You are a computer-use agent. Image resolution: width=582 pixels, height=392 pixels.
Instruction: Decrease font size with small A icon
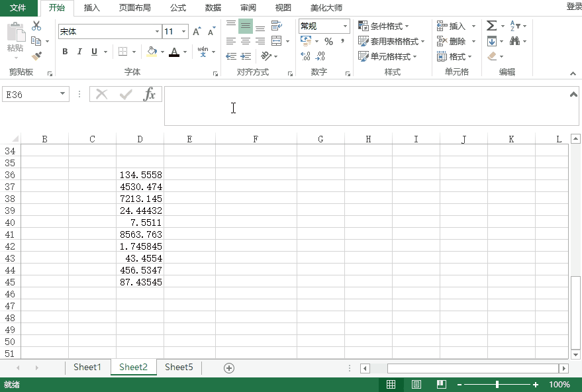click(211, 32)
